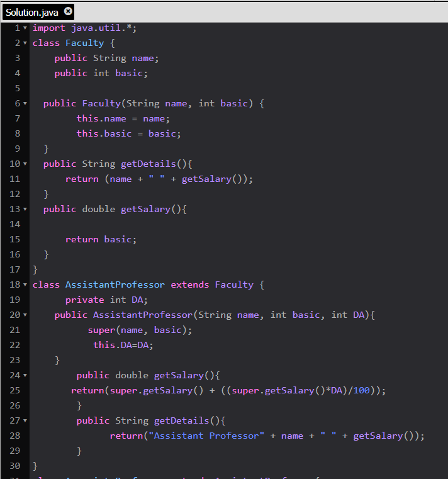Collapse the Faculty class at line 2
This screenshot has width=448, height=479.
coord(25,43)
